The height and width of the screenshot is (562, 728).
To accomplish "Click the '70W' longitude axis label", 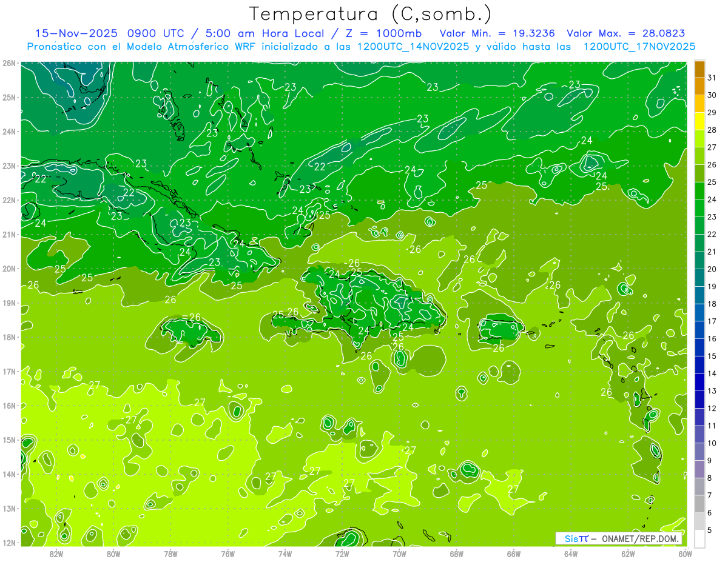I will [399, 554].
